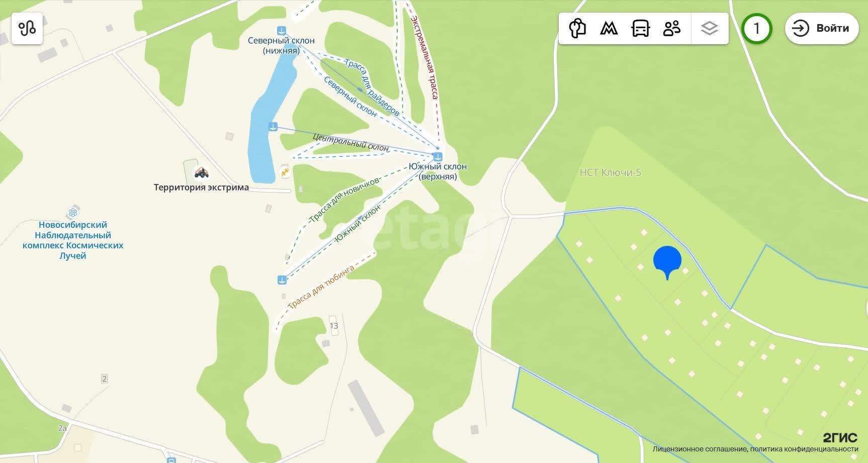Viewport: 868px width, 463px height.
Task: Toggle public transport bus layer
Action: (x=640, y=28)
